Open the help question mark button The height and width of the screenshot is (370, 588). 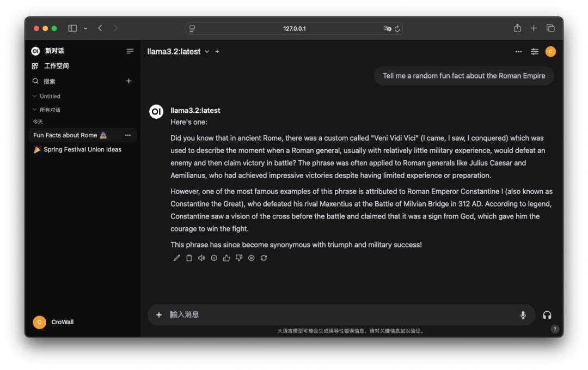coord(555,329)
